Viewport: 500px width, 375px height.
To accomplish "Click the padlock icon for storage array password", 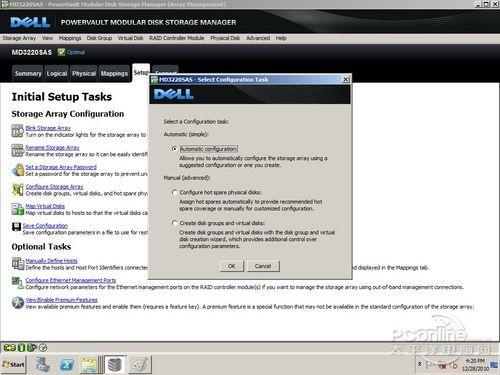I will point(17,170).
